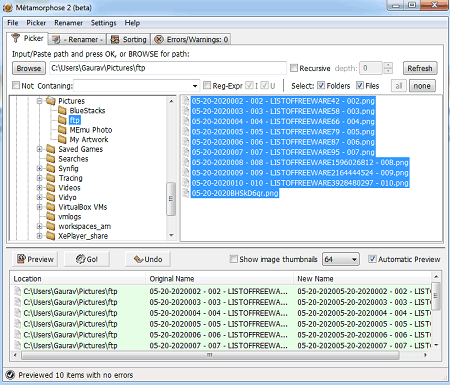Click the select none button
This screenshot has width=450, height=385.
pos(422,86)
